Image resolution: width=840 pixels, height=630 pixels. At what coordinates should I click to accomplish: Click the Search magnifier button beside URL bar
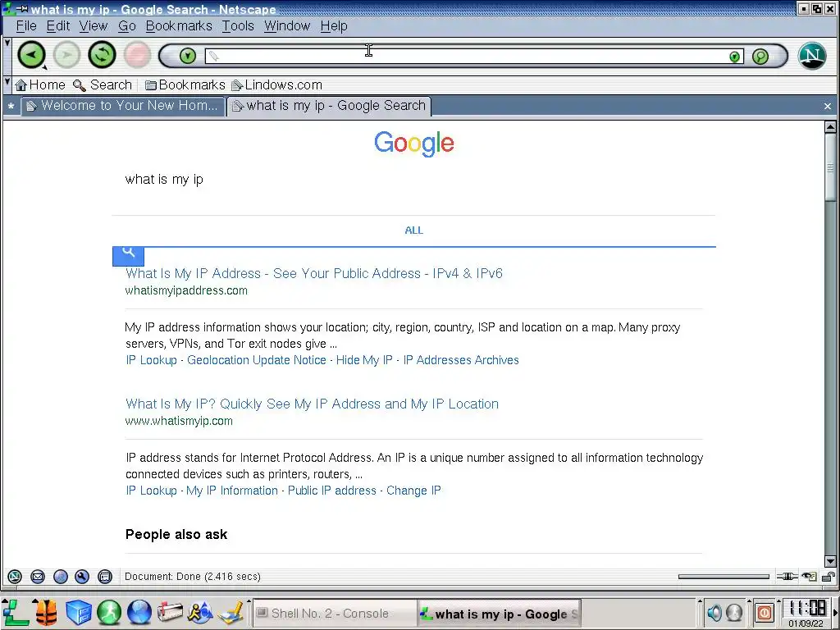760,57
